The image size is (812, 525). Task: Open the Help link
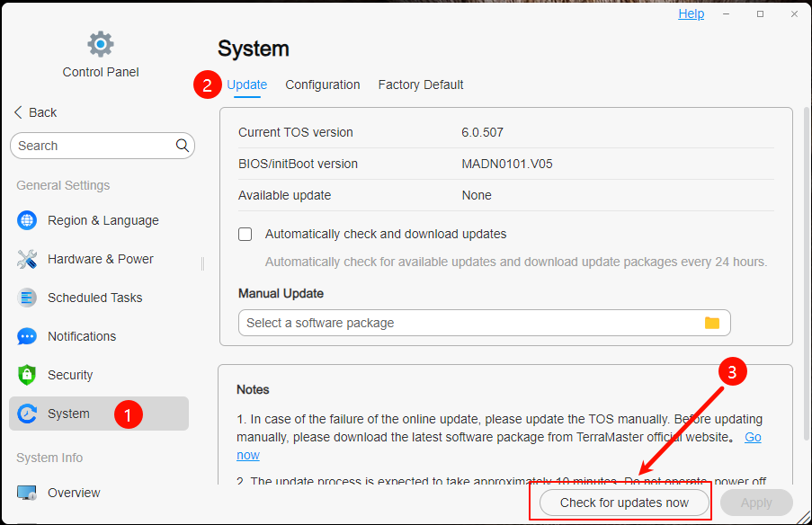point(691,14)
